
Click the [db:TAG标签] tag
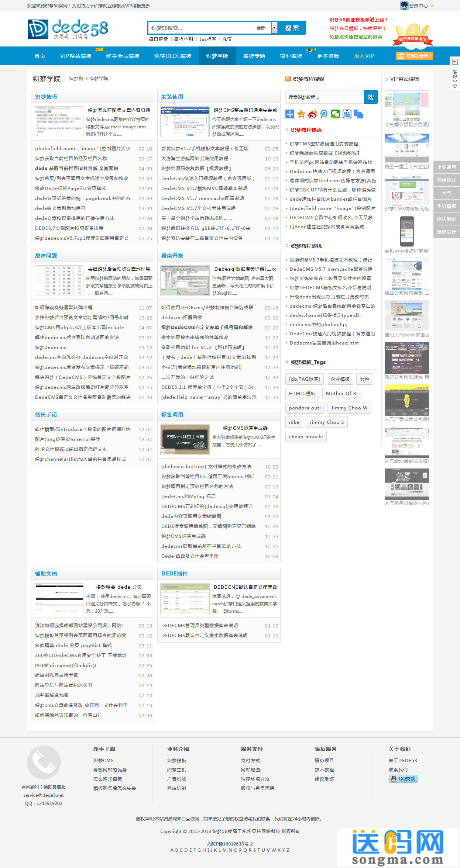305,379
